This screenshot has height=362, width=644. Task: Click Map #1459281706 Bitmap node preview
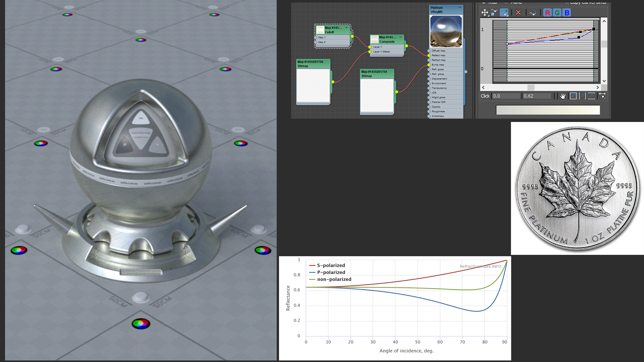(313, 86)
